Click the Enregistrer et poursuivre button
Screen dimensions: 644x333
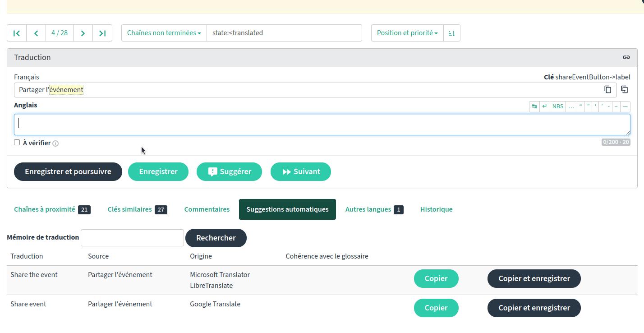tap(68, 171)
